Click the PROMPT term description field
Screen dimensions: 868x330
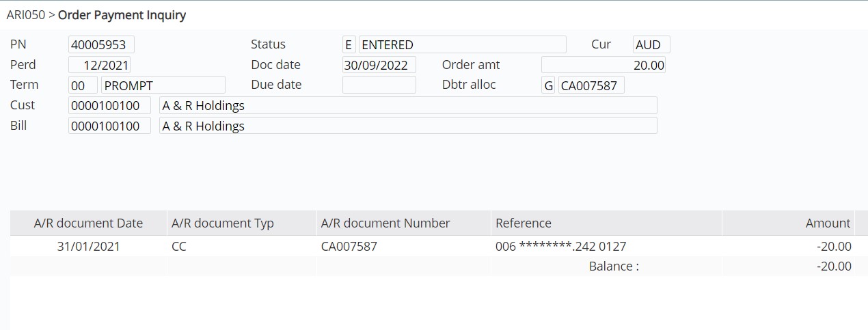tap(163, 85)
